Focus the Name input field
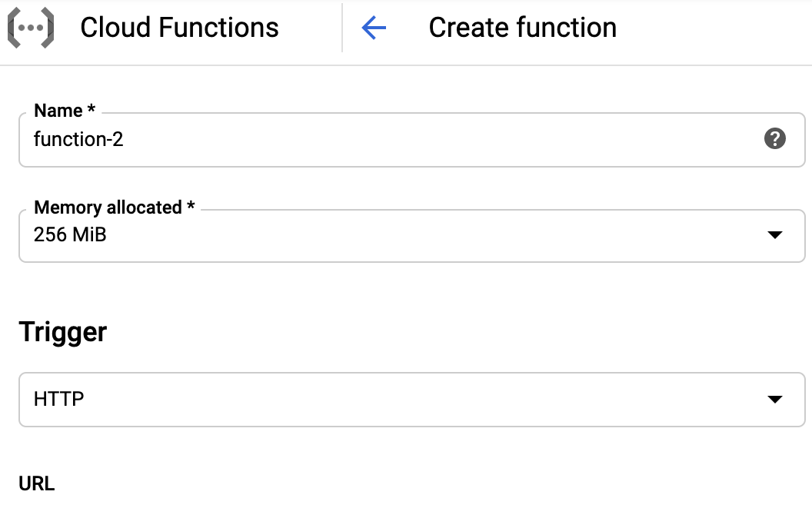 (411, 140)
